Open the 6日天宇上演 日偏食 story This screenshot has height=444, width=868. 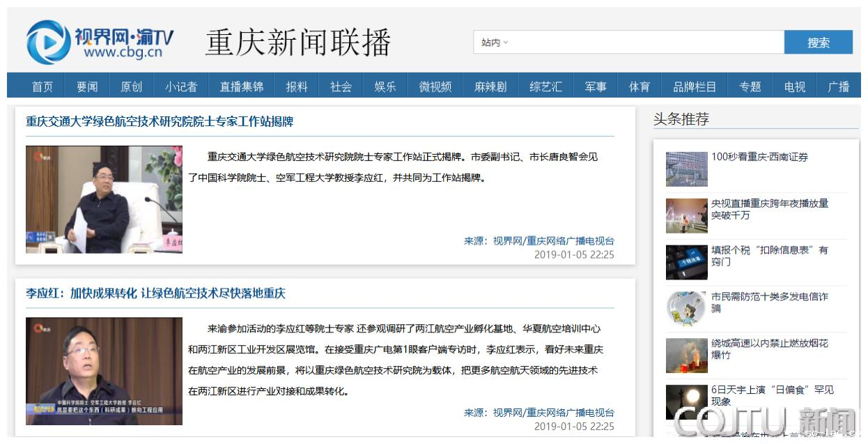tap(772, 395)
